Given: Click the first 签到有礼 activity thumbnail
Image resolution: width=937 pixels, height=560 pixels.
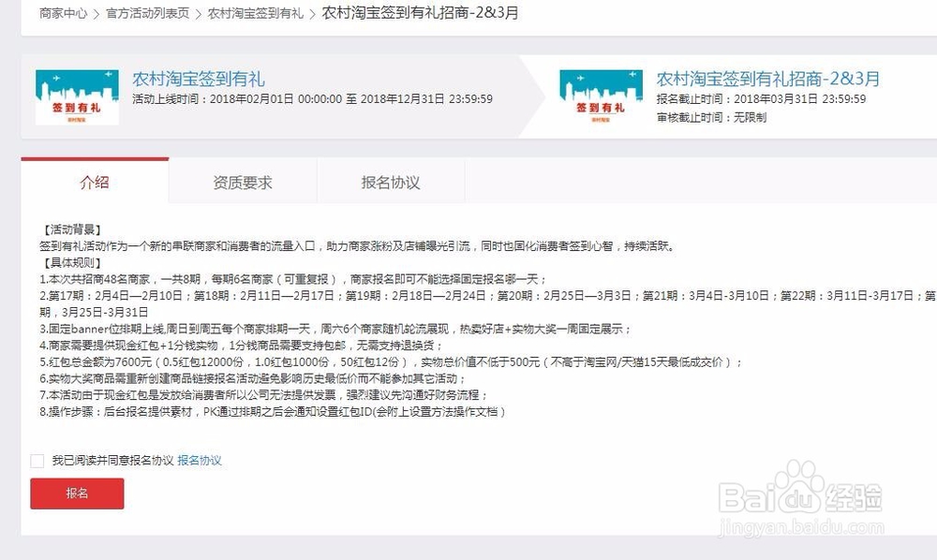Looking at the screenshot, I should [x=77, y=96].
